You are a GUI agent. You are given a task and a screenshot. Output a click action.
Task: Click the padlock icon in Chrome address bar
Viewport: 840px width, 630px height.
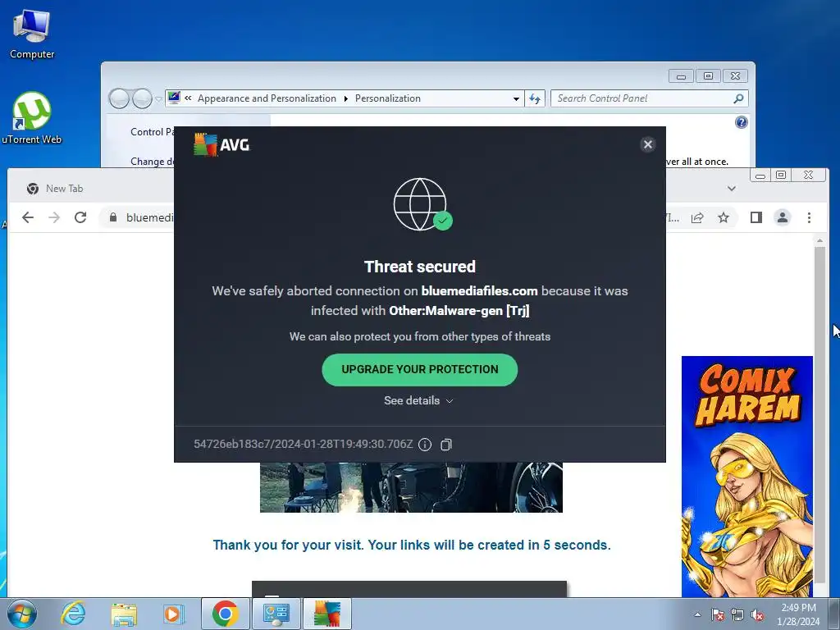pos(112,217)
